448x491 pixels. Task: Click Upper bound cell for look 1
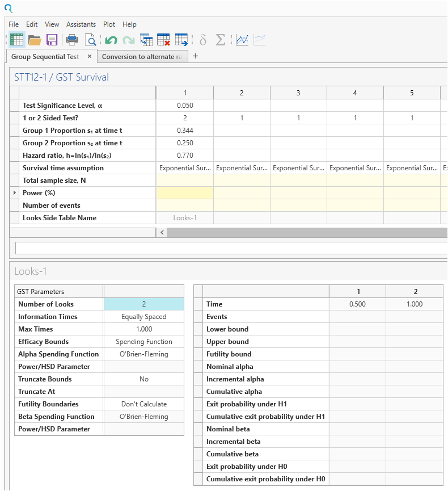pyautogui.click(x=357, y=342)
